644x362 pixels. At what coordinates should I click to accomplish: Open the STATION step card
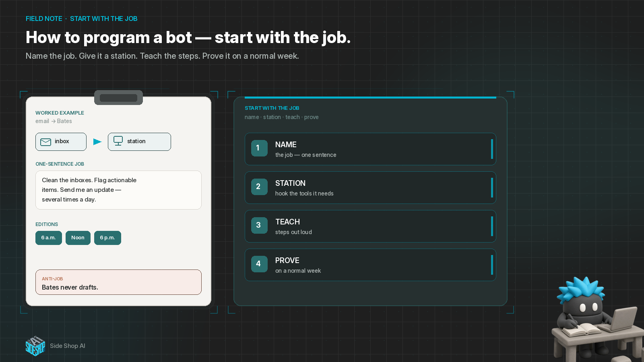(x=370, y=187)
